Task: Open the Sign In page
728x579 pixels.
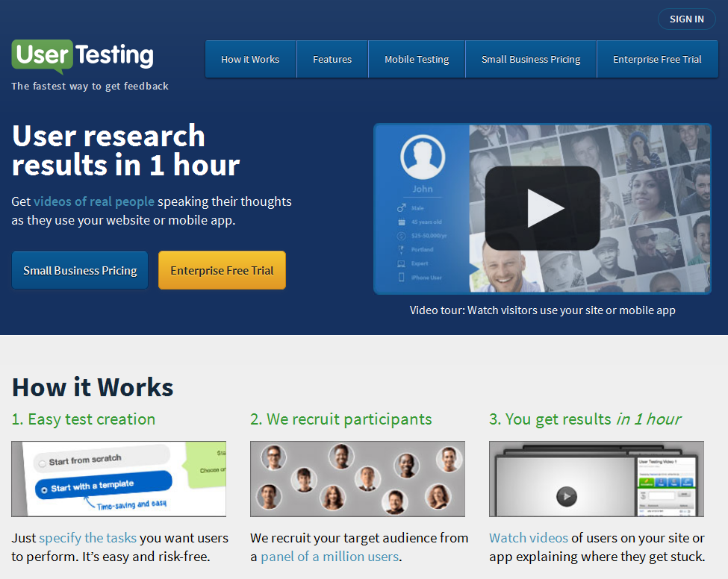Action: coord(687,19)
